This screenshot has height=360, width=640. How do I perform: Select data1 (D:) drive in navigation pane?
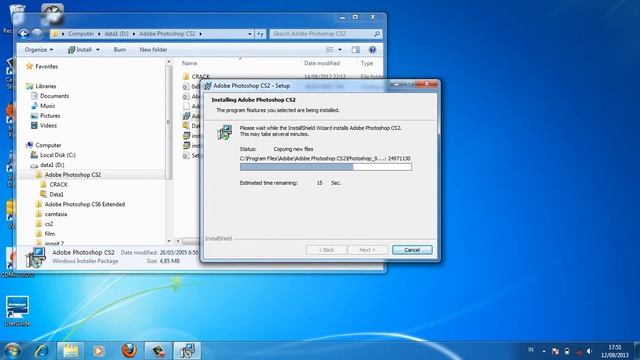tap(52, 165)
